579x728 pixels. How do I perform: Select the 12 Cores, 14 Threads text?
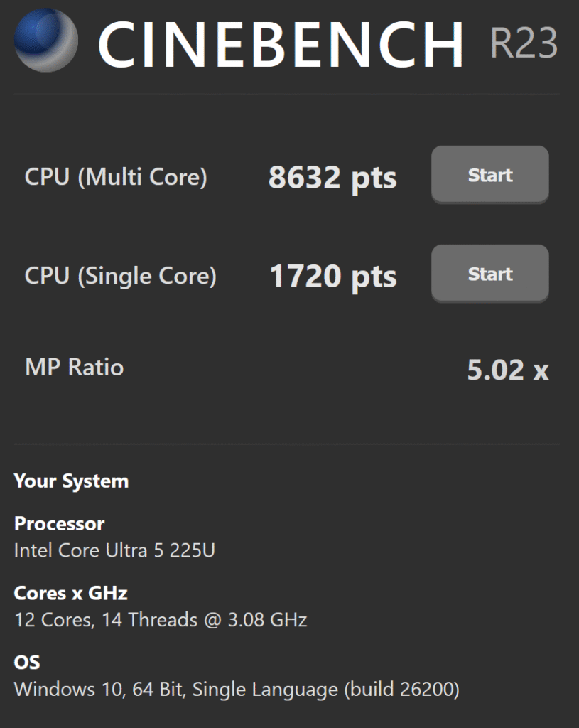click(161, 619)
